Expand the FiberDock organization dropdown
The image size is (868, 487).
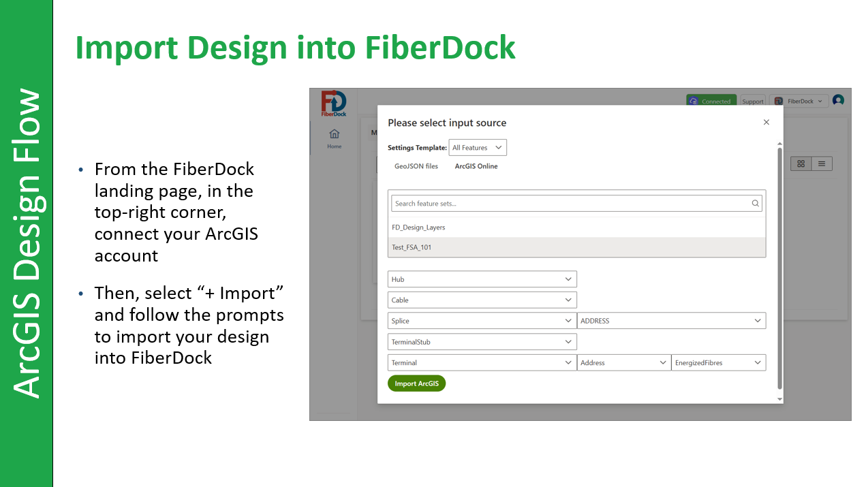pos(799,101)
